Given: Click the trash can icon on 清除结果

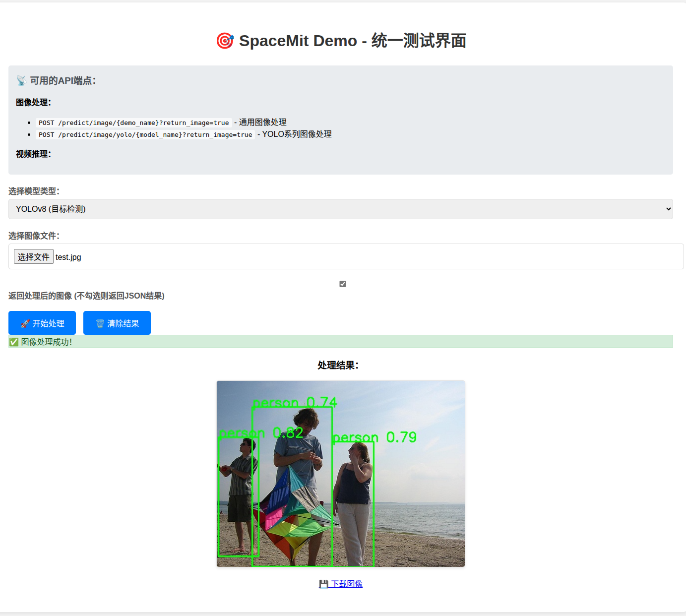Looking at the screenshot, I should (x=100, y=323).
